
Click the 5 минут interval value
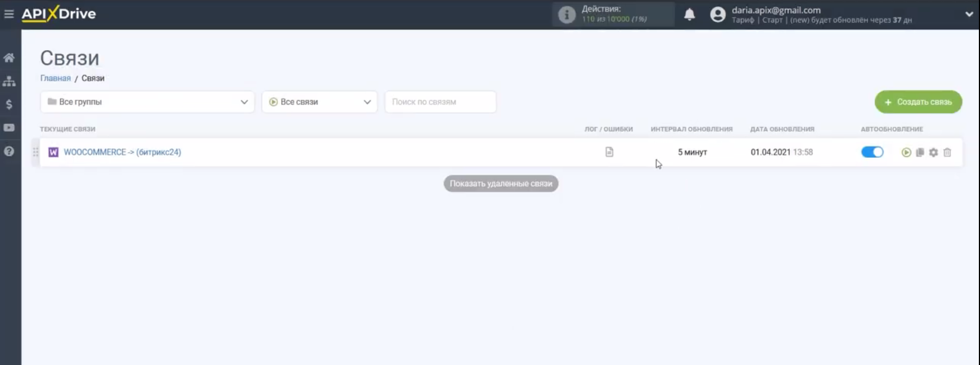pos(692,152)
